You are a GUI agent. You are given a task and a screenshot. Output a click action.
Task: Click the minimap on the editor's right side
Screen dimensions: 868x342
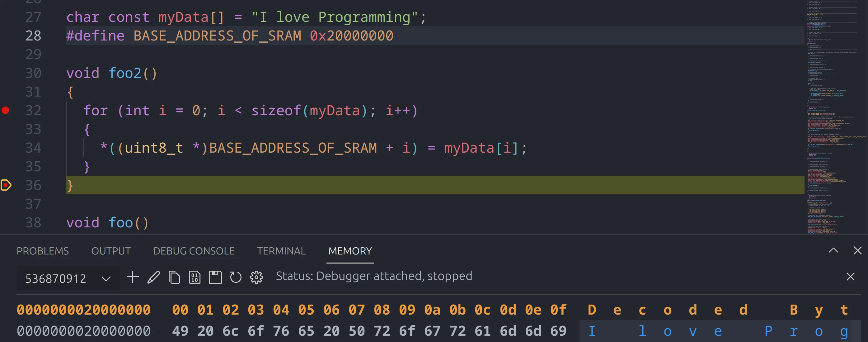[836, 116]
